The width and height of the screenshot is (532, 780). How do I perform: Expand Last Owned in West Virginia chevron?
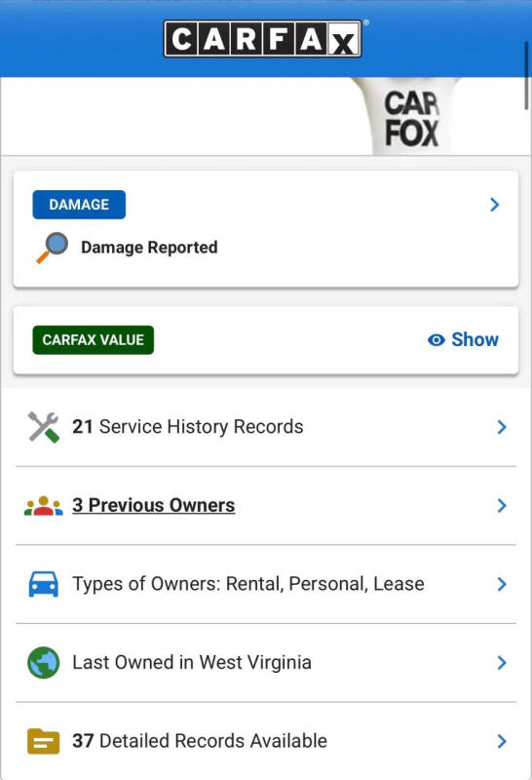pyautogui.click(x=502, y=663)
